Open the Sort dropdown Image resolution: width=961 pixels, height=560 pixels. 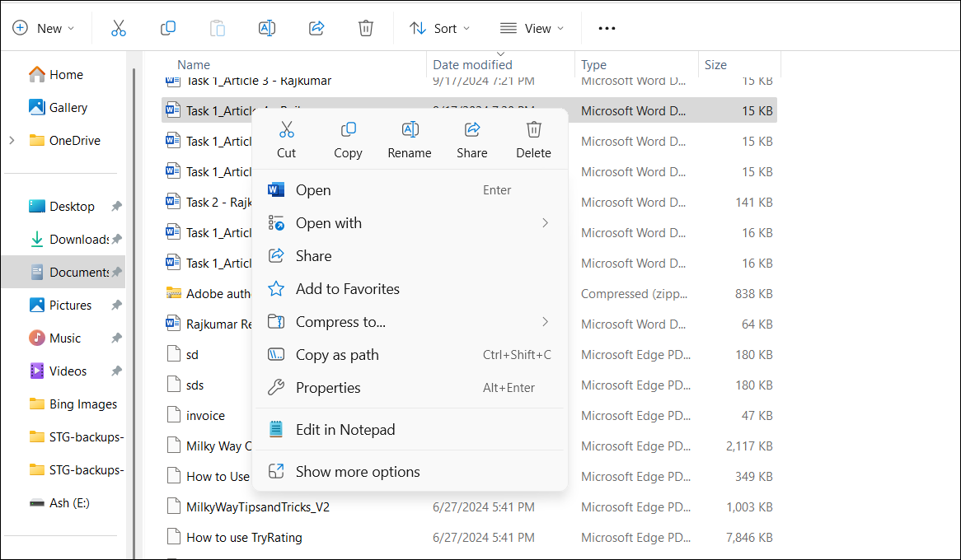[440, 28]
